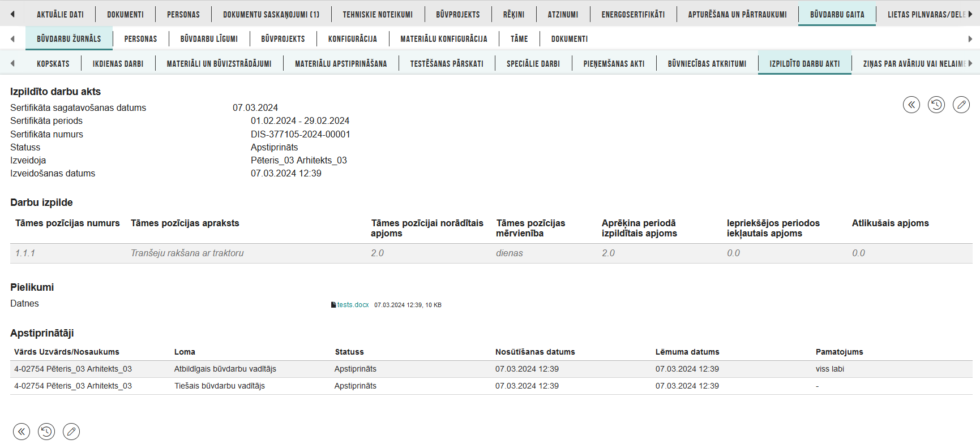Open Ikdienas darbi tab

[x=118, y=63]
